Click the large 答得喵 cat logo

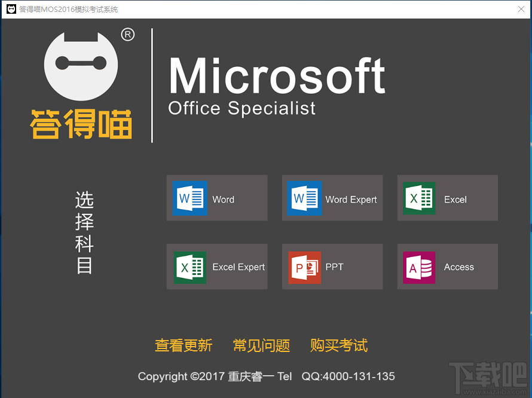click(x=81, y=66)
